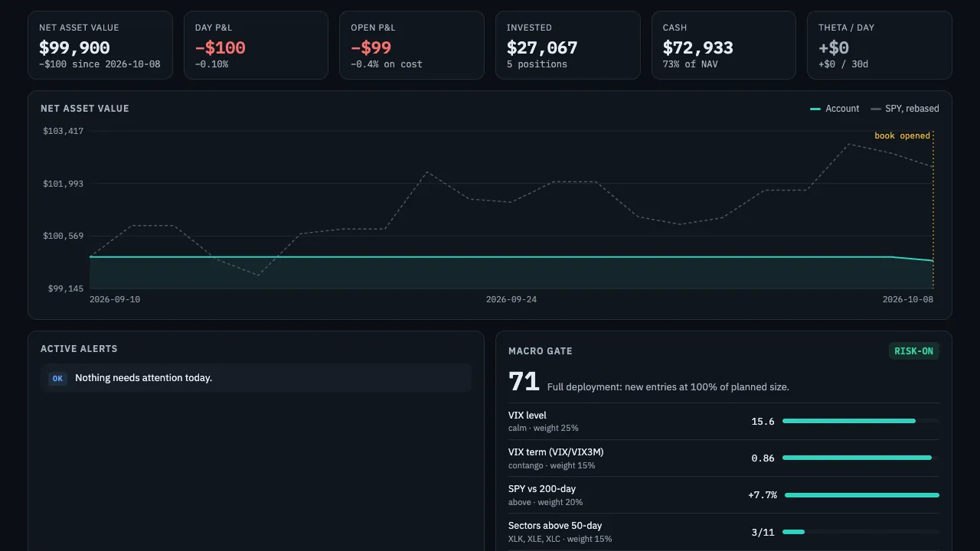Toggle the 'SPY, rebased' legend entry
The height and width of the screenshot is (551, 980).
pos(905,109)
